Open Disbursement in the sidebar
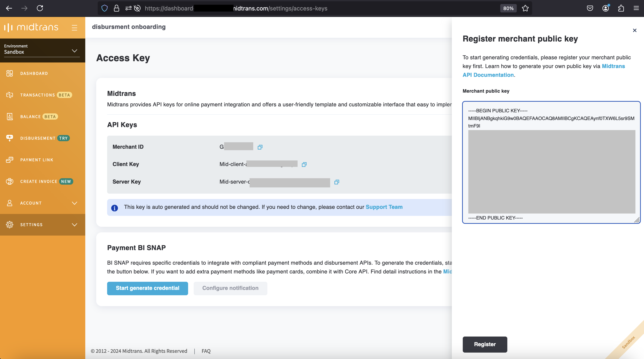Screen dimensions: 644x359 pos(42,138)
